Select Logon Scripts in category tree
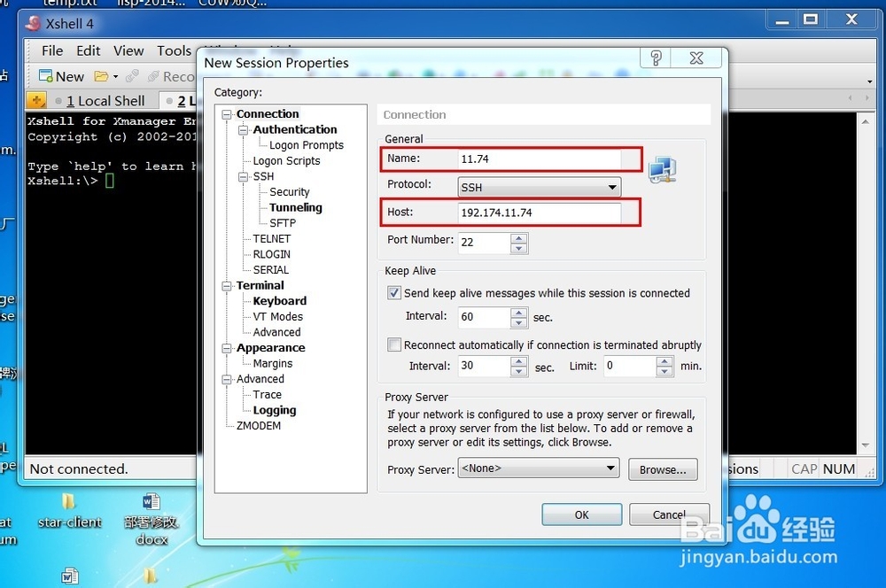The image size is (886, 588). pos(286,161)
